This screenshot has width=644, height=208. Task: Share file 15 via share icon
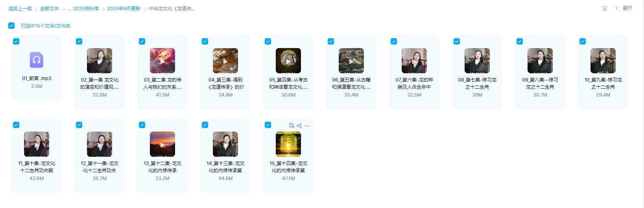tap(299, 126)
